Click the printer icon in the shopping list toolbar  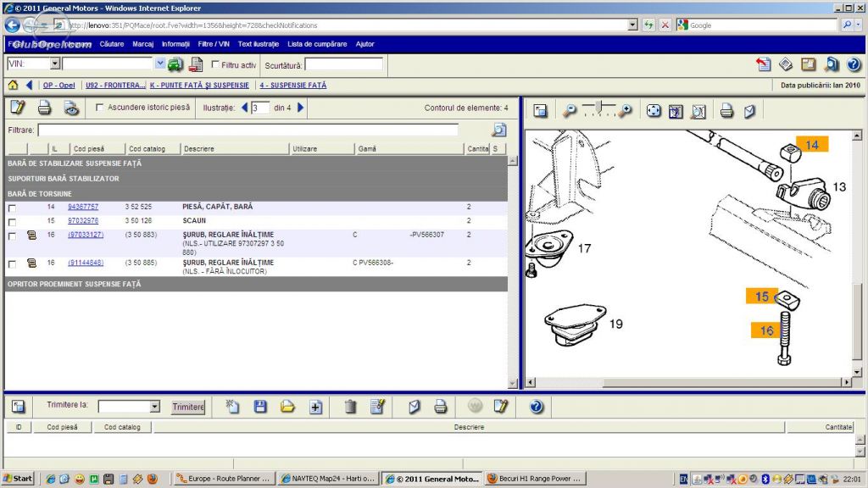tap(441, 407)
